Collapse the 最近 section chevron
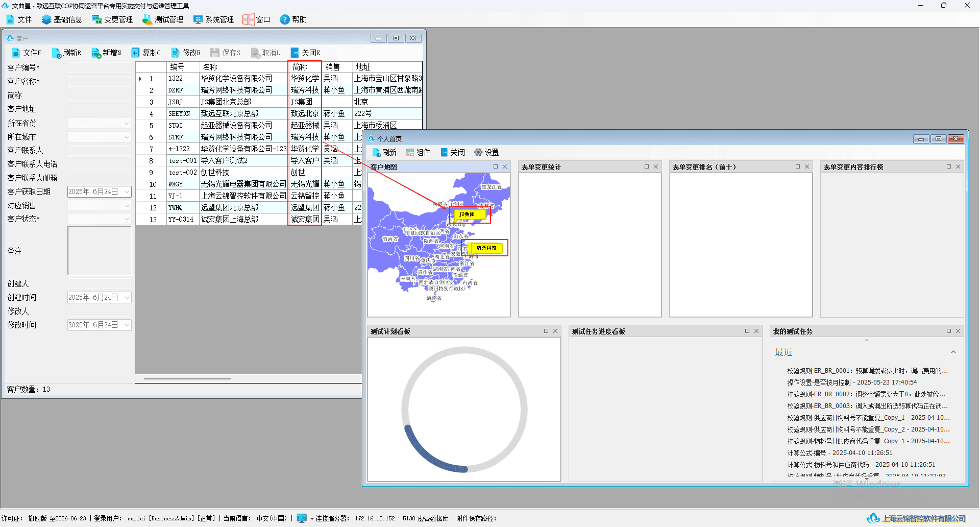The width and height of the screenshot is (980, 527). 953,352
